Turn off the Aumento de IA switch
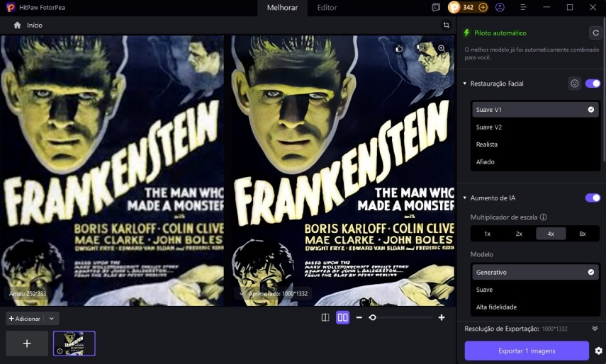This screenshot has width=606, height=364. [x=593, y=198]
